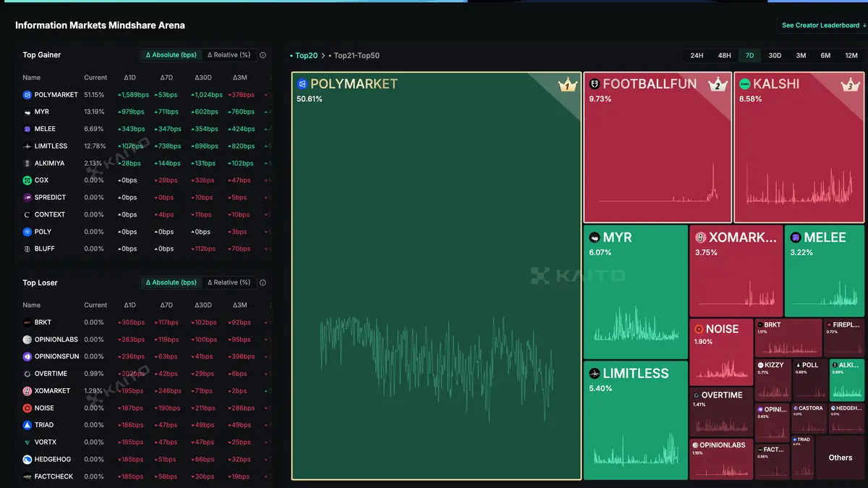Click the NOISE logo in Top Loser list

pyautogui.click(x=27, y=408)
